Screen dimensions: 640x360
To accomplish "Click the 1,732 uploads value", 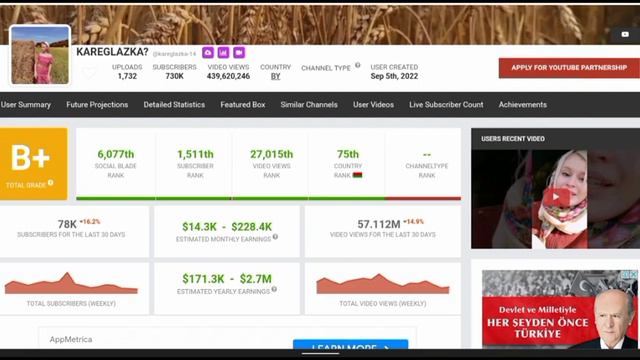I will [127, 76].
